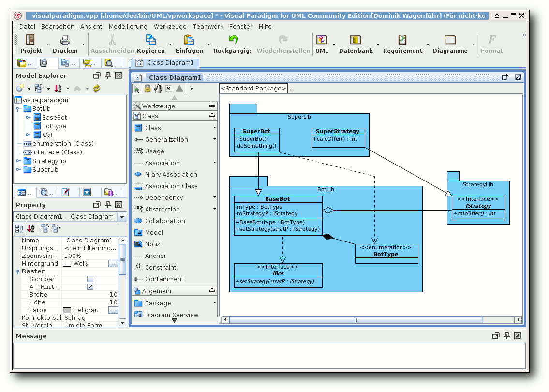Open the Bearbeiten menu
549x392 pixels.
pyautogui.click(x=58, y=27)
